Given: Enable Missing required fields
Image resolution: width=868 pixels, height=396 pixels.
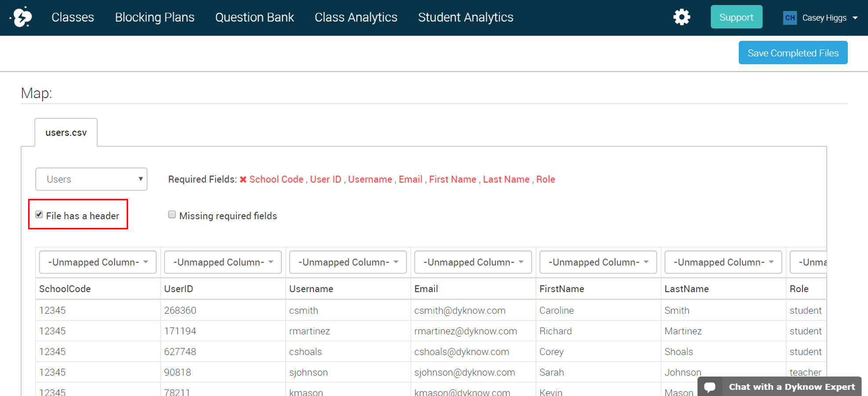Looking at the screenshot, I should pos(171,214).
